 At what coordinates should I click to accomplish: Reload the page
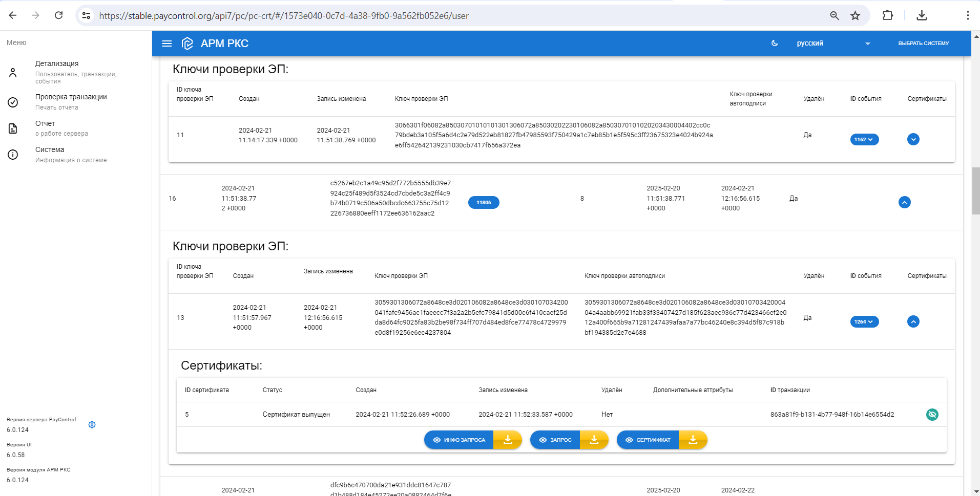pos(59,15)
